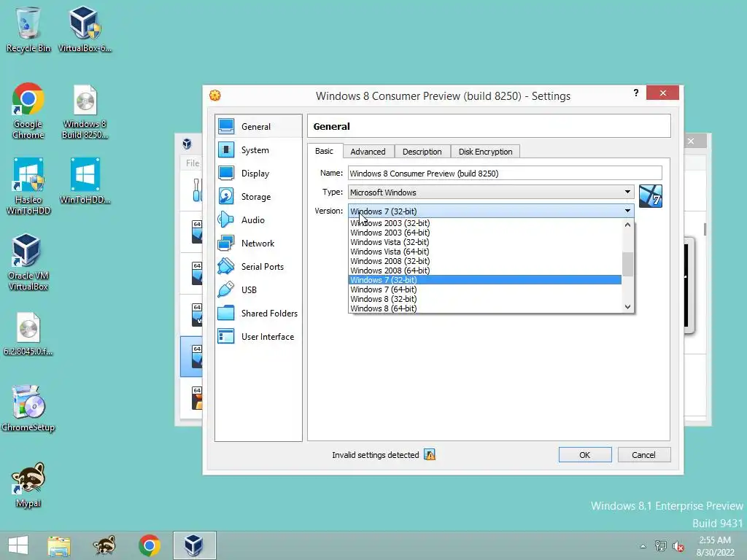This screenshot has width=747, height=560.
Task: Click the invalid settings warning icon
Action: (x=430, y=455)
